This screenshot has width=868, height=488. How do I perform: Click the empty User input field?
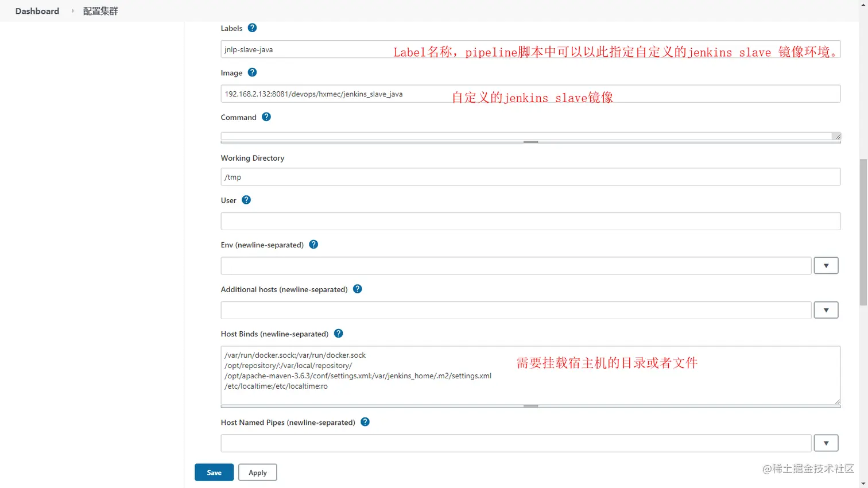[x=530, y=221]
